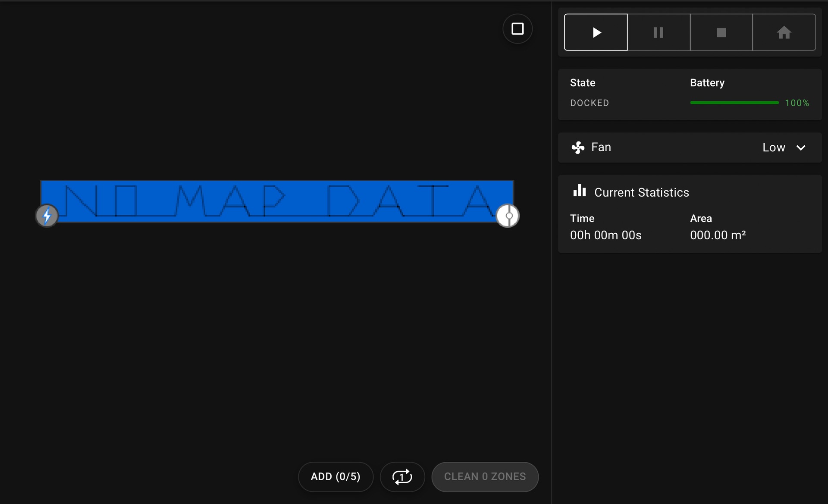The image size is (828, 504).
Task: Click the DOCKED state text
Action: [x=589, y=103]
